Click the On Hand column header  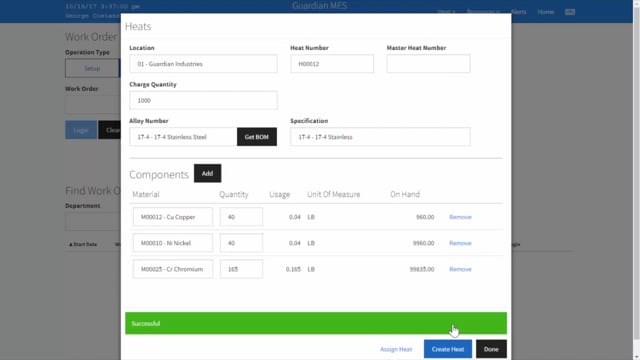pyautogui.click(x=405, y=194)
